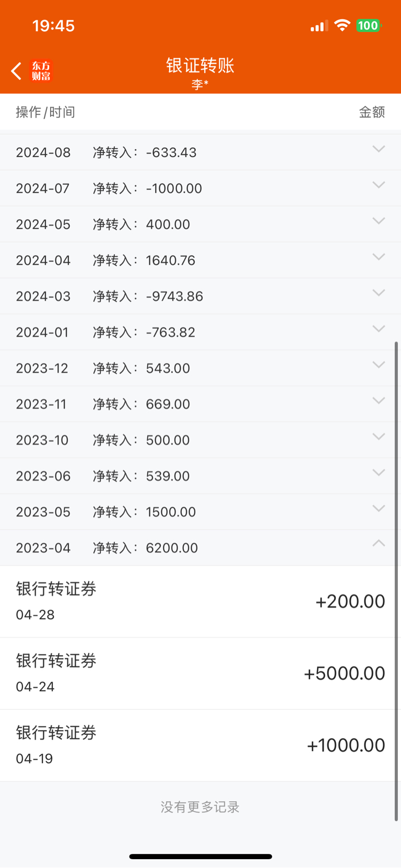
Task: Tap the 东方财富 logo icon
Action: pos(41,71)
